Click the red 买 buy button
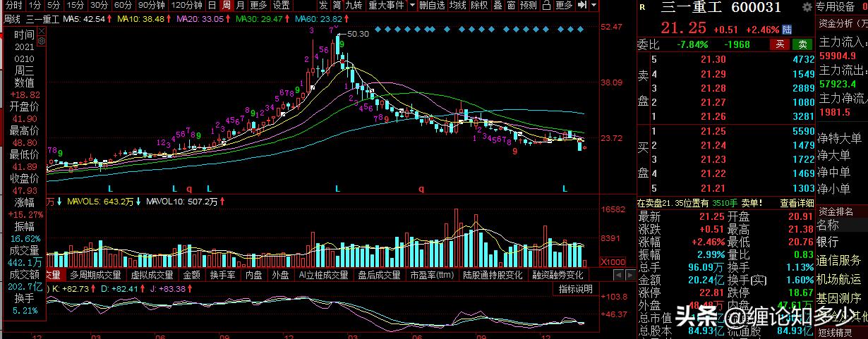 778,44
